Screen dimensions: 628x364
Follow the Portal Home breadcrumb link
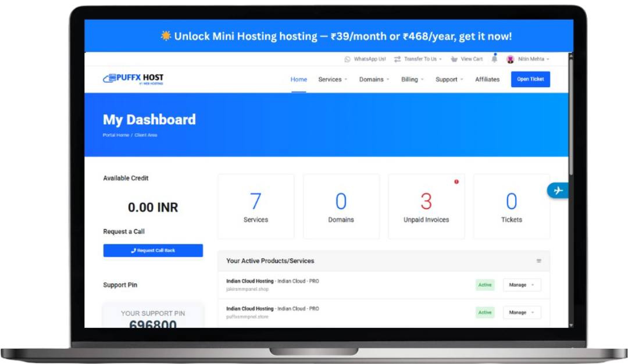pyautogui.click(x=116, y=135)
